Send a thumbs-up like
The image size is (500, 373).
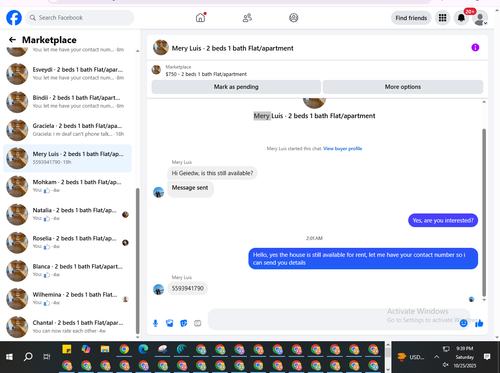point(479,323)
